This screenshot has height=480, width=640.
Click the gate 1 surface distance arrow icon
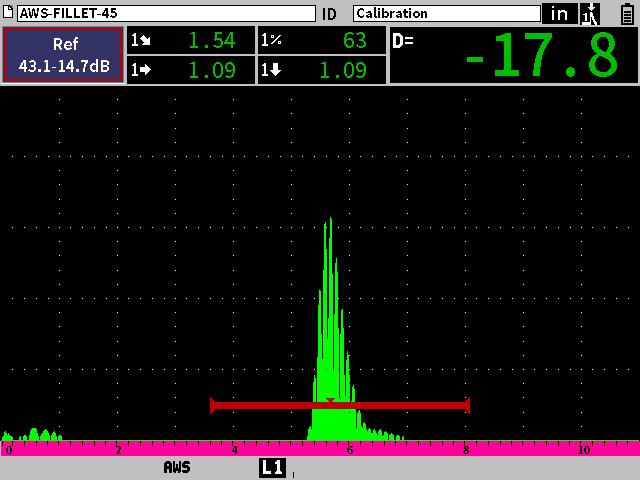[x=141, y=70]
